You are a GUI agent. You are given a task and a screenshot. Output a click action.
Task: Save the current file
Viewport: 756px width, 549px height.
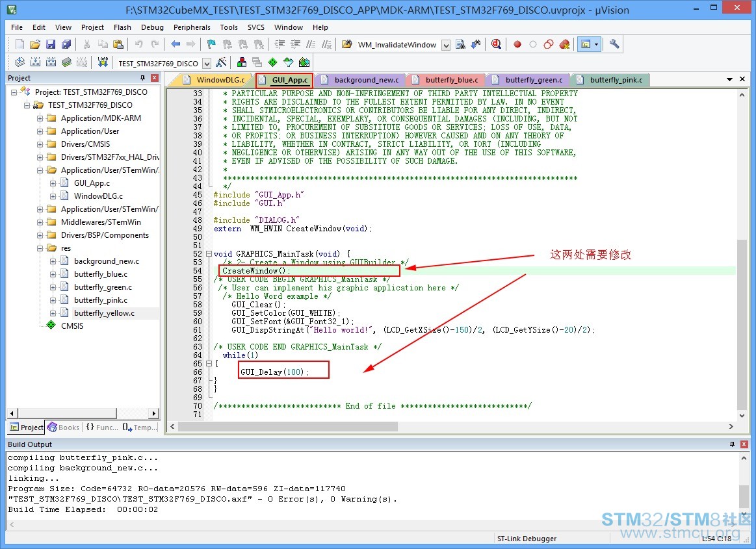click(51, 44)
